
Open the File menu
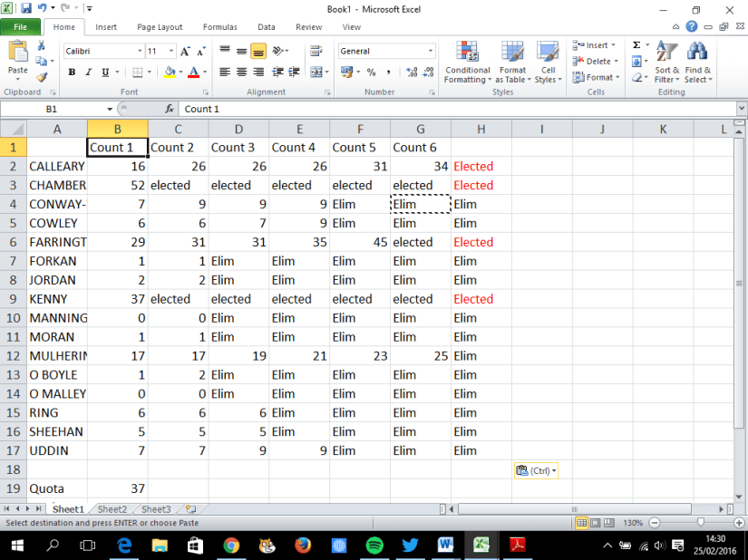[x=20, y=26]
